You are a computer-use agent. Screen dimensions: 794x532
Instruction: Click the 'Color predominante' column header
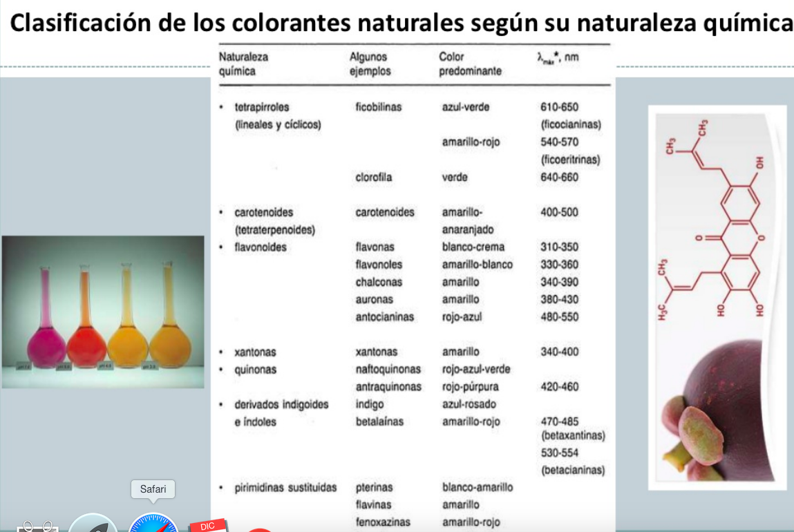tap(470, 64)
